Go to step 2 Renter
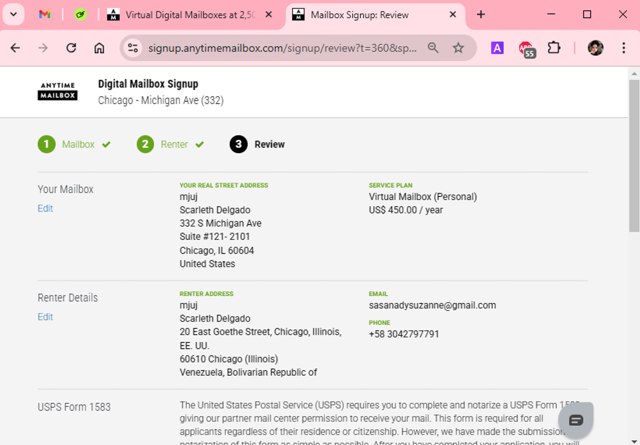640x445 pixels. pos(171,145)
